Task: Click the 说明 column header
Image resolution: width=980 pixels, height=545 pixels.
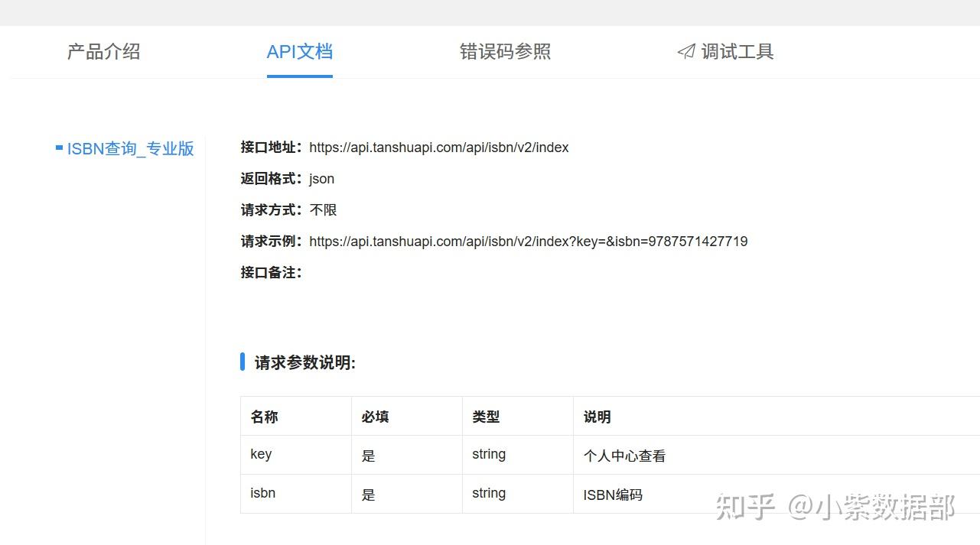Action: [777, 417]
